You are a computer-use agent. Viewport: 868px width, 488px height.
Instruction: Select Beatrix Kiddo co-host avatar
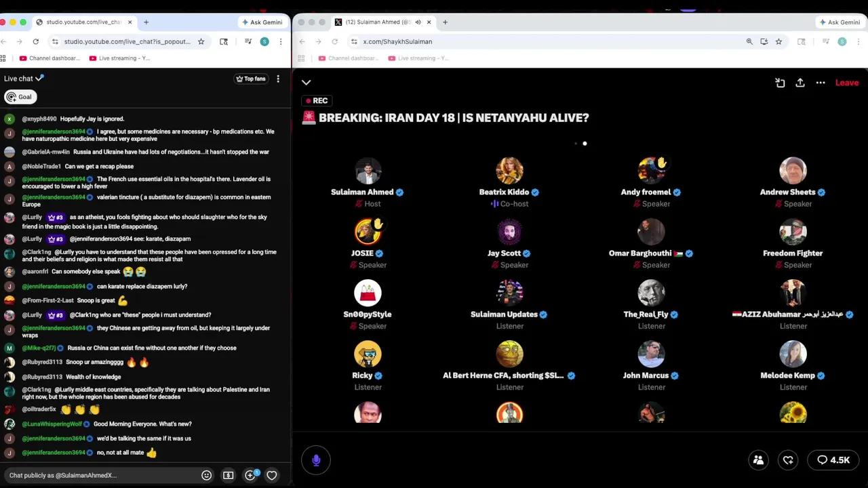coord(509,171)
